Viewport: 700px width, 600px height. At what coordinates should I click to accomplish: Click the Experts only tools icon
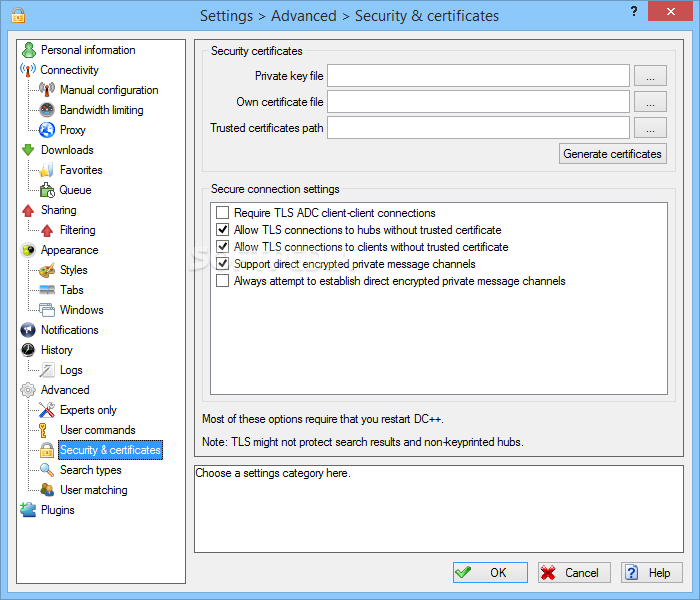[x=47, y=410]
